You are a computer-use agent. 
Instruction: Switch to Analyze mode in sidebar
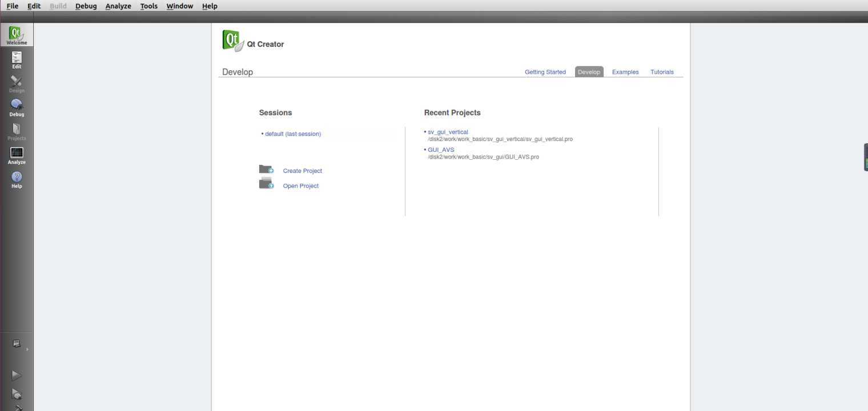pyautogui.click(x=17, y=156)
